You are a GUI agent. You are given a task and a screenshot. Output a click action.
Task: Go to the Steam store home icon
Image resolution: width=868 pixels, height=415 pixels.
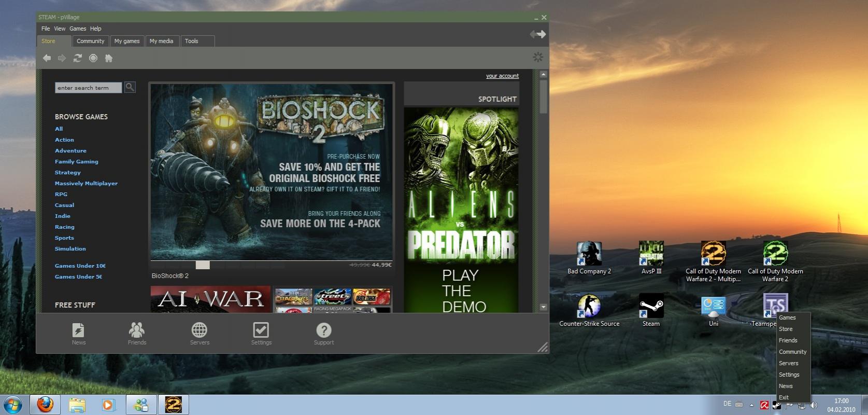tap(109, 58)
